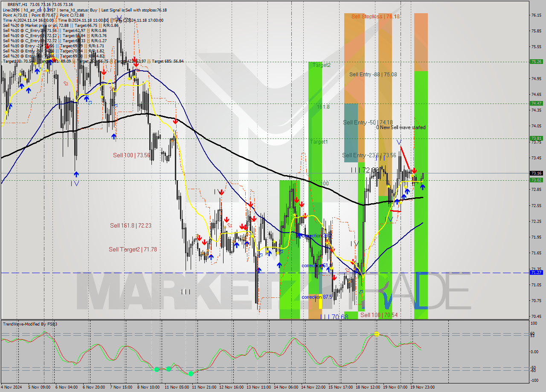
Task: Select the 'Sell Stoploss | 76.18' label
Action: click(x=375, y=16)
